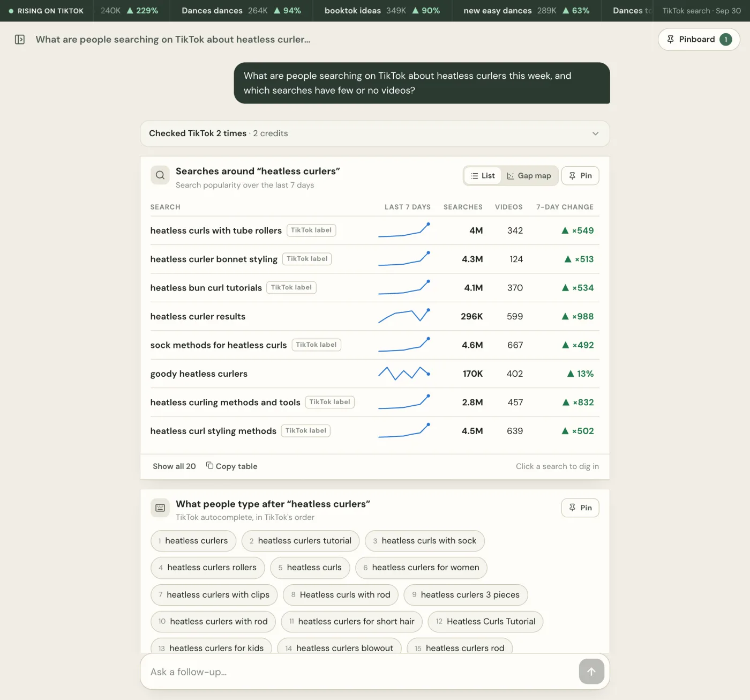750x700 pixels.
Task: Click Dances dances trending ticker item
Action: click(241, 11)
